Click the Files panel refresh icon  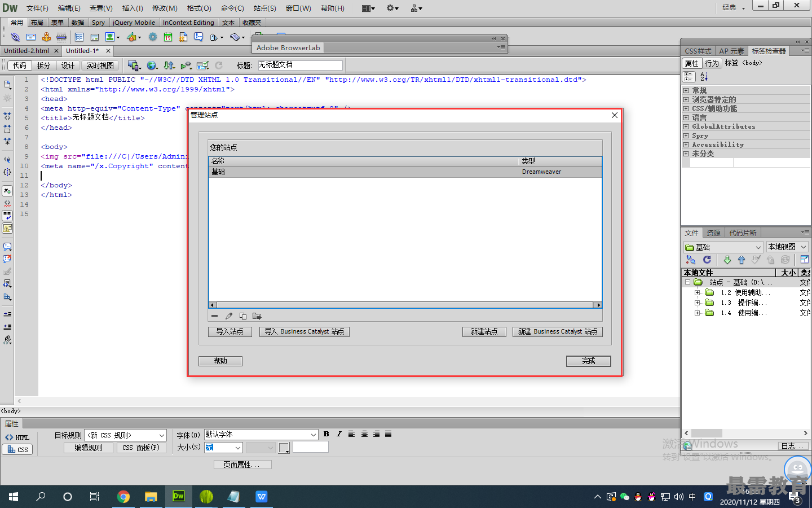pyautogui.click(x=707, y=260)
